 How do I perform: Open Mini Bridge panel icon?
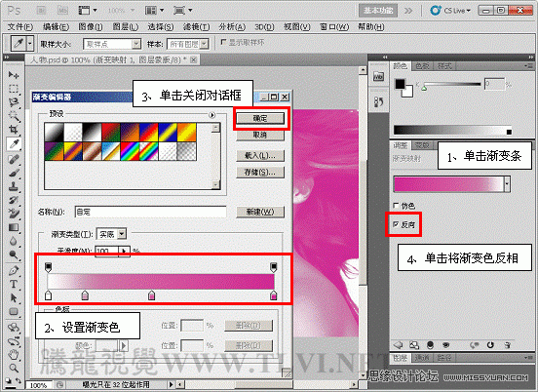pos(378,76)
